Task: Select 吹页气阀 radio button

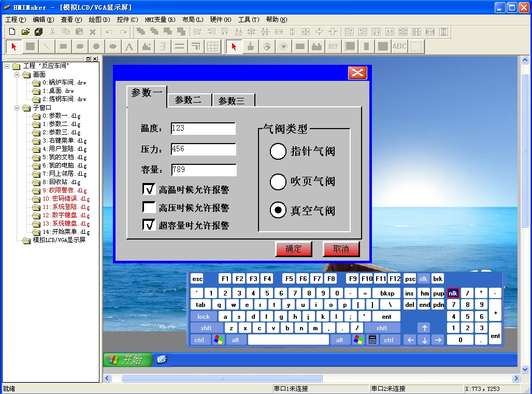Action: [278, 181]
